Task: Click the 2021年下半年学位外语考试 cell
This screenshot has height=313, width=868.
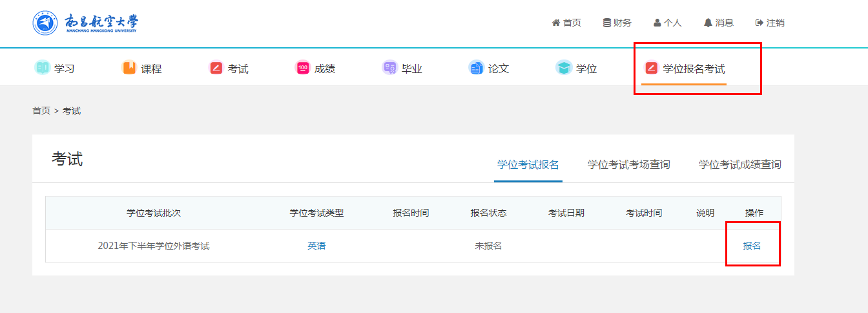Action: [154, 246]
